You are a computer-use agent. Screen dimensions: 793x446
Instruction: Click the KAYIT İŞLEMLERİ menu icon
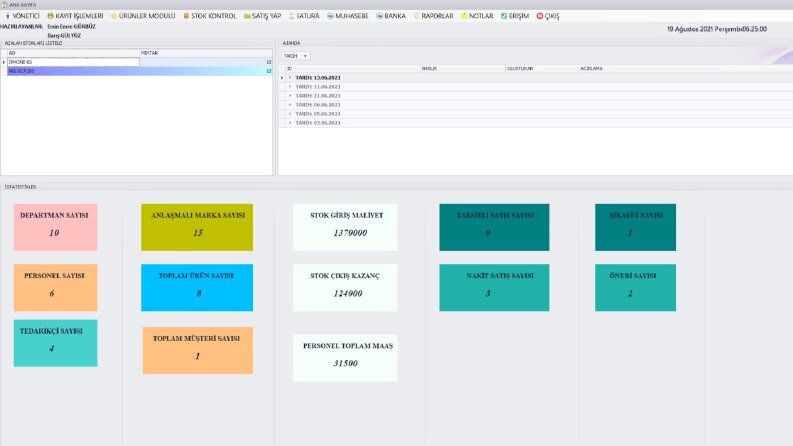pos(51,16)
